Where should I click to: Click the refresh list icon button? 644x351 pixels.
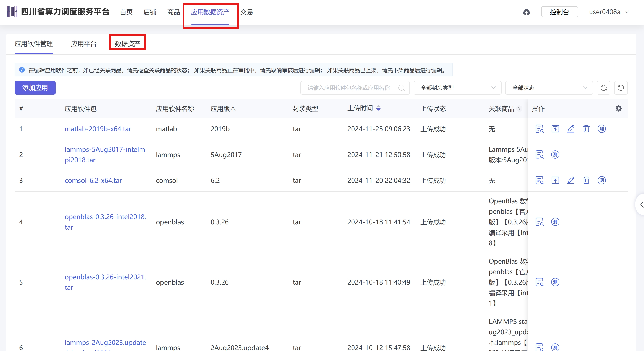pyautogui.click(x=603, y=88)
